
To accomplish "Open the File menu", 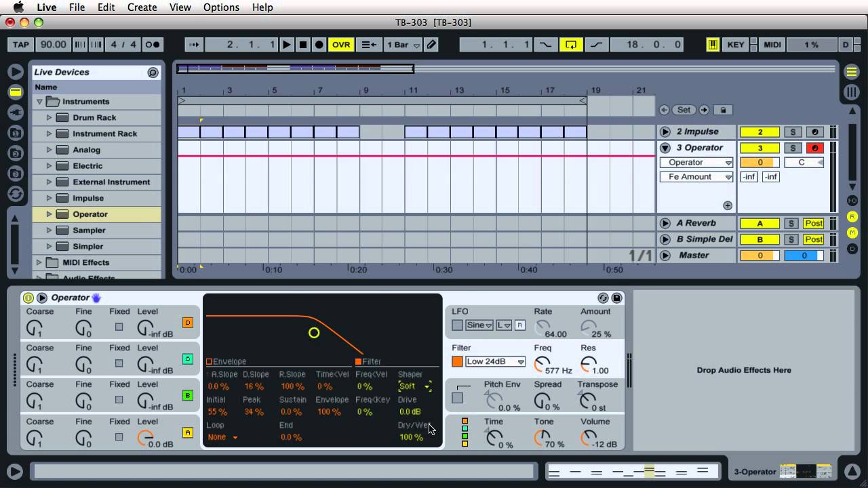I will click(77, 7).
